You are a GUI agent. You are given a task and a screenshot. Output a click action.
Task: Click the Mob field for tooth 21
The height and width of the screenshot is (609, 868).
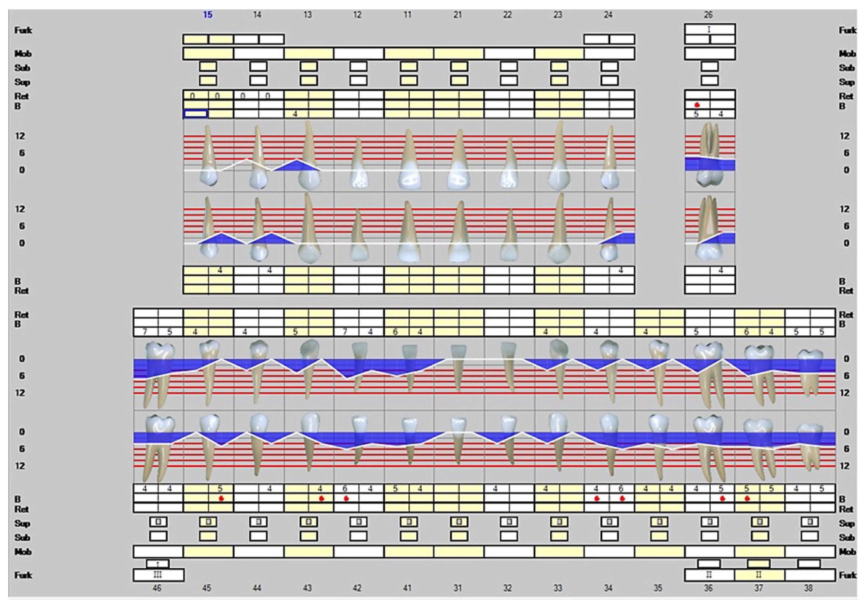[459, 54]
